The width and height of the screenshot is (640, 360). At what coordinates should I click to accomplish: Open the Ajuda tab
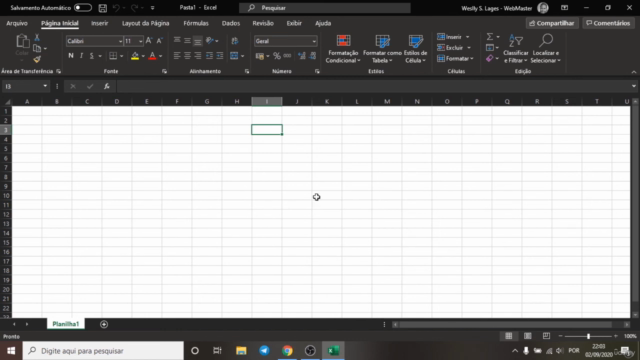click(x=323, y=23)
